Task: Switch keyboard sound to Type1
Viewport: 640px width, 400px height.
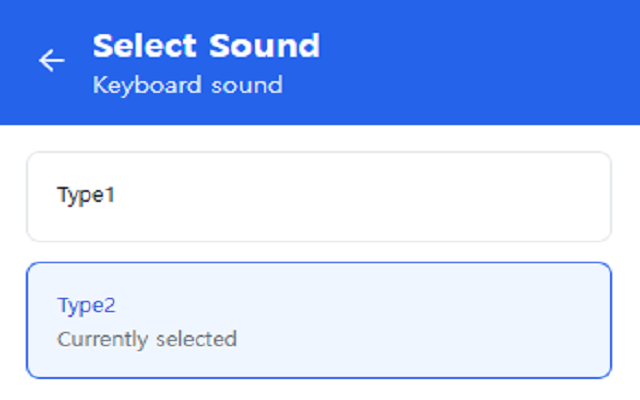Action: (x=318, y=196)
